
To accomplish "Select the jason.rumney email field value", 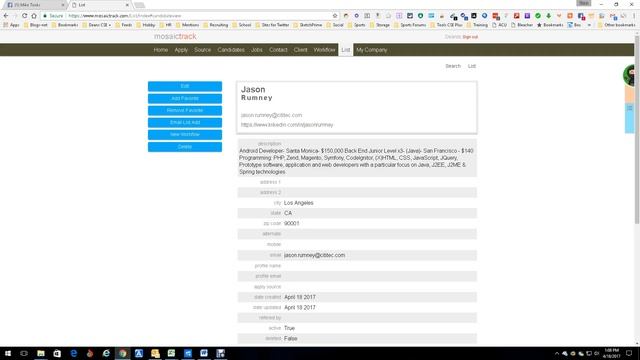I will pyautogui.click(x=314, y=255).
